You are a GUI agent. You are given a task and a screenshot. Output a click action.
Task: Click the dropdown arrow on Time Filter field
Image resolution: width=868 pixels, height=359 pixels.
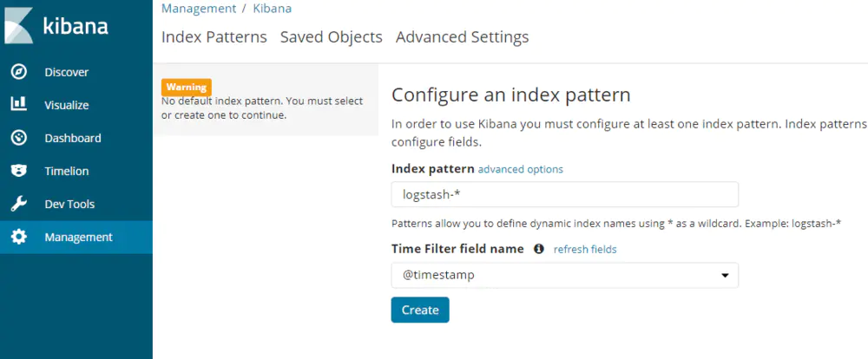click(x=725, y=276)
